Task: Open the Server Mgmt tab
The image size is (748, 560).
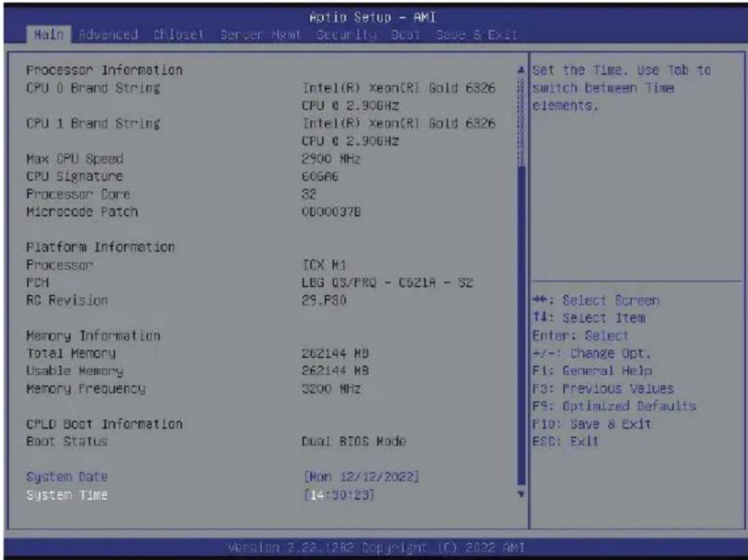Action: pyautogui.click(x=260, y=34)
